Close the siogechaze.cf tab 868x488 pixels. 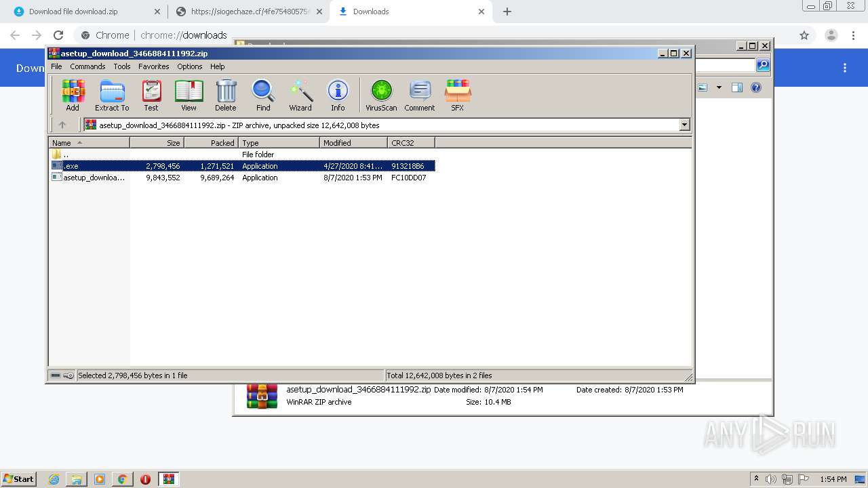coord(319,12)
